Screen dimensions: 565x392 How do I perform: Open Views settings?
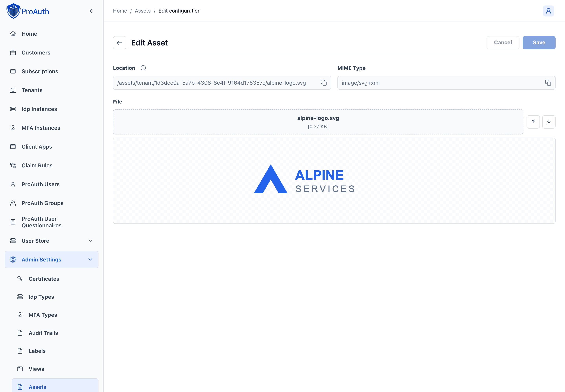coord(55,369)
